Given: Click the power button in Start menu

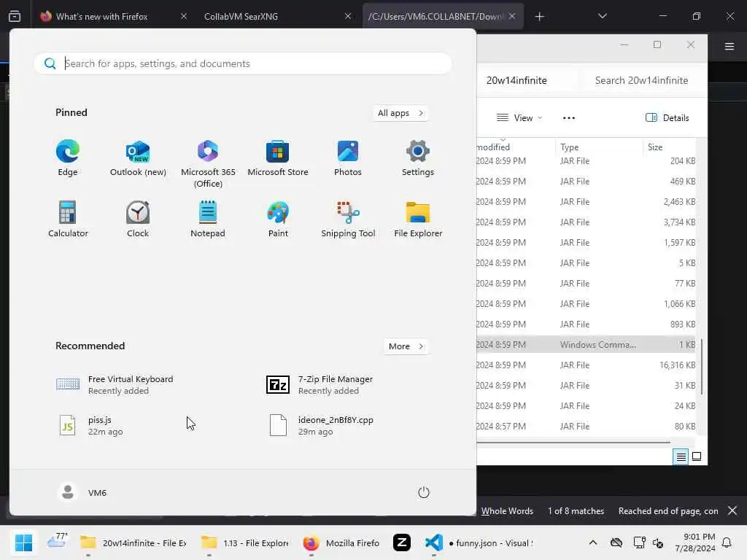Looking at the screenshot, I should [x=424, y=492].
